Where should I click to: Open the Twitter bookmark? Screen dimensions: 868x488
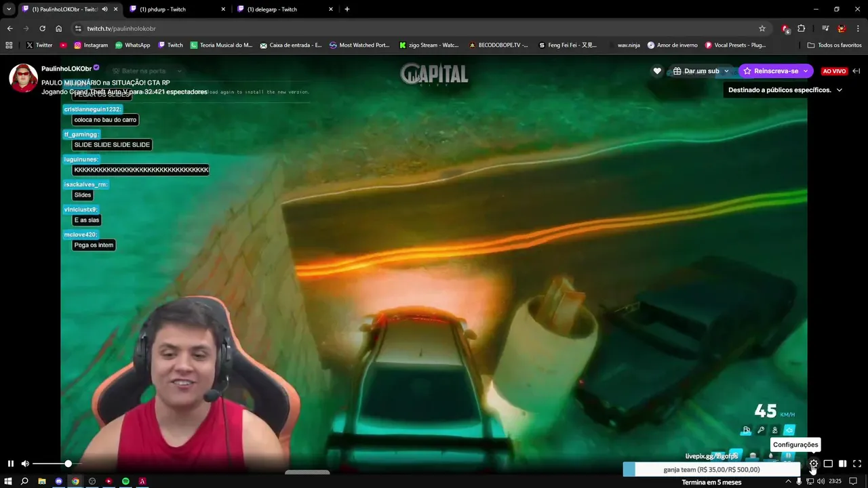click(x=39, y=45)
